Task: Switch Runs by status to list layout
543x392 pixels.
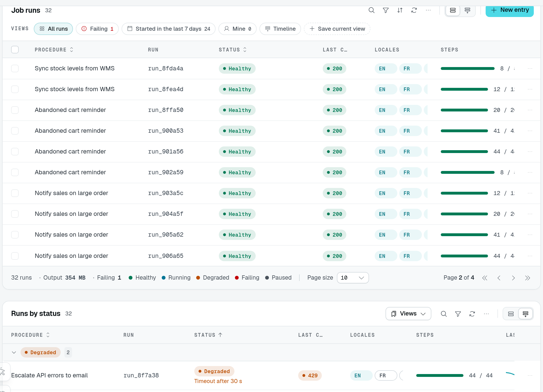Action: point(511,314)
